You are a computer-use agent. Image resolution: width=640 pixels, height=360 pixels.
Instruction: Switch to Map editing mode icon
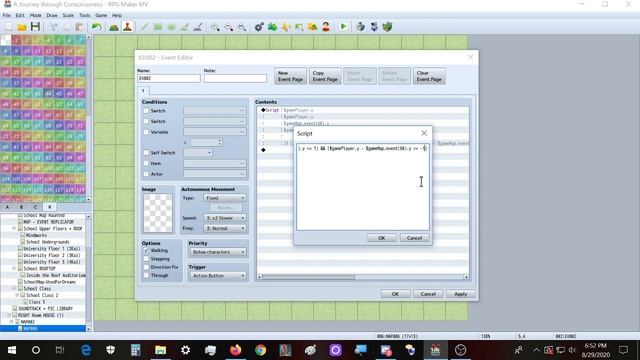tap(114, 27)
